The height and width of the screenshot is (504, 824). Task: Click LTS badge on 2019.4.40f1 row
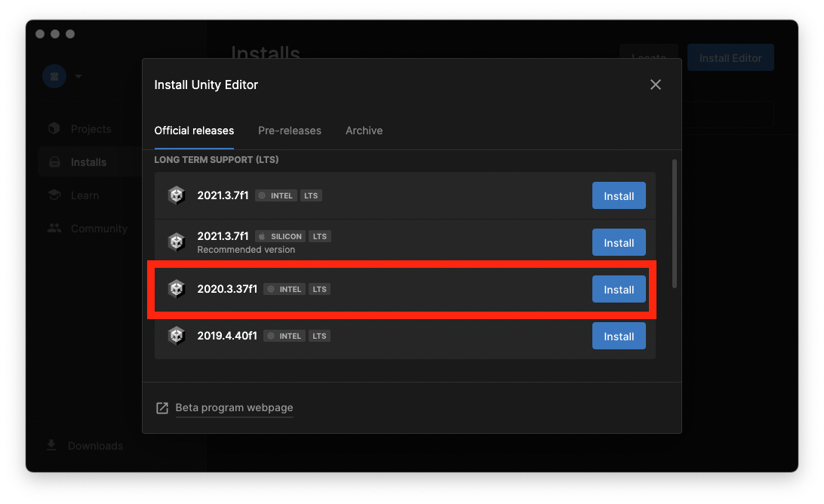pyautogui.click(x=319, y=336)
